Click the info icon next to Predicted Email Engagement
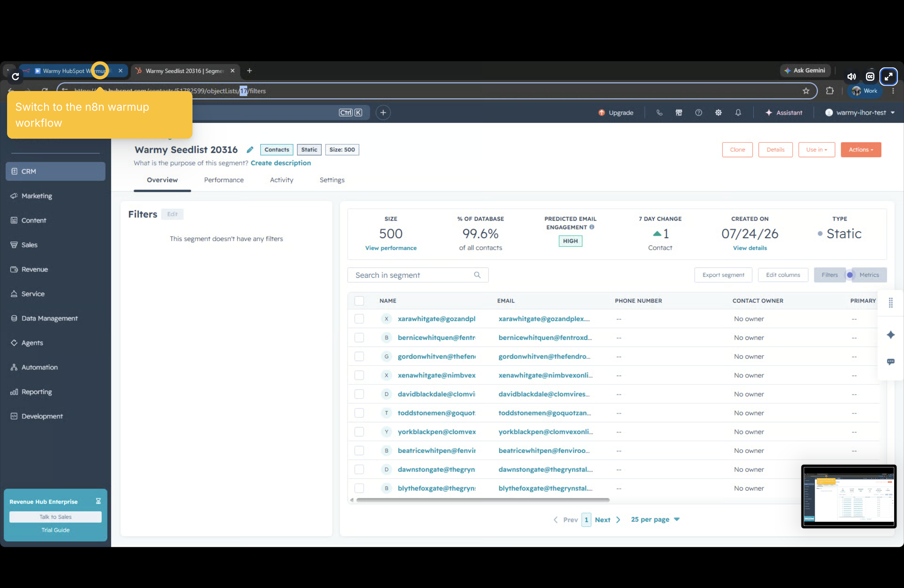This screenshot has height=588, width=904. (592, 227)
